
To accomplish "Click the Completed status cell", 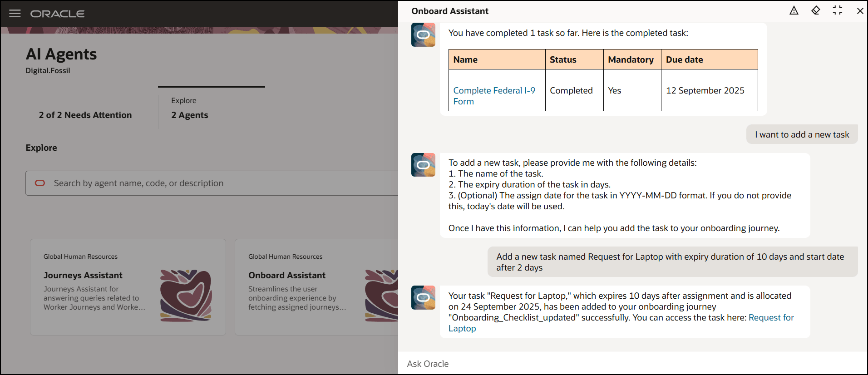I will pyautogui.click(x=574, y=90).
